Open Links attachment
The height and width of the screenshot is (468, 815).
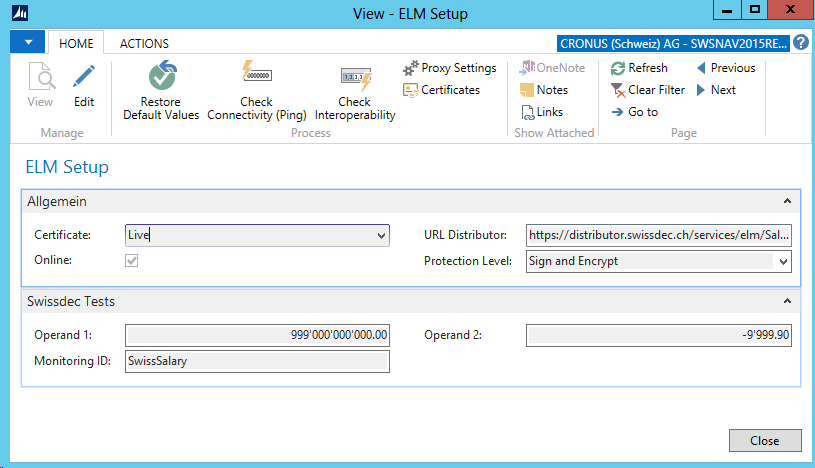pyautogui.click(x=541, y=112)
